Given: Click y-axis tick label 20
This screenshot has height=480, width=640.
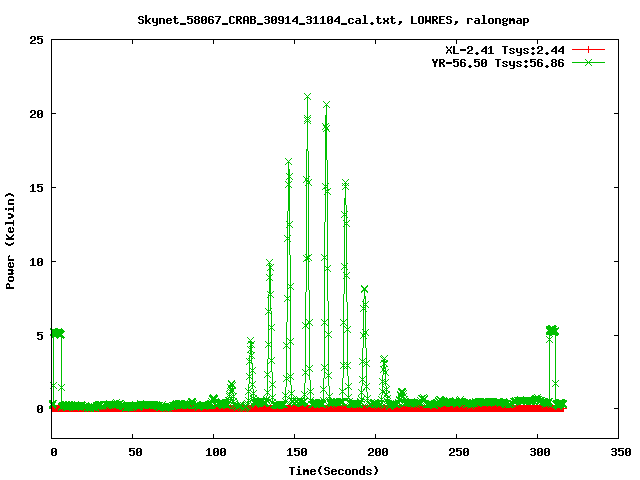Looking at the screenshot, I should pos(36,114).
